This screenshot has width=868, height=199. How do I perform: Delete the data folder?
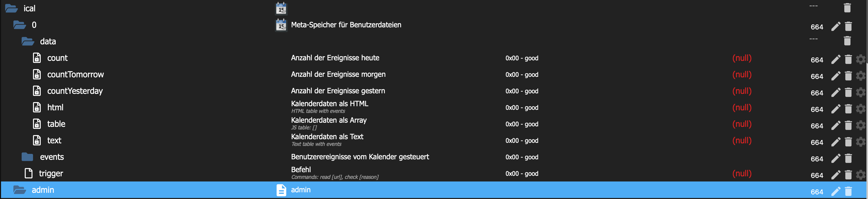[847, 41]
